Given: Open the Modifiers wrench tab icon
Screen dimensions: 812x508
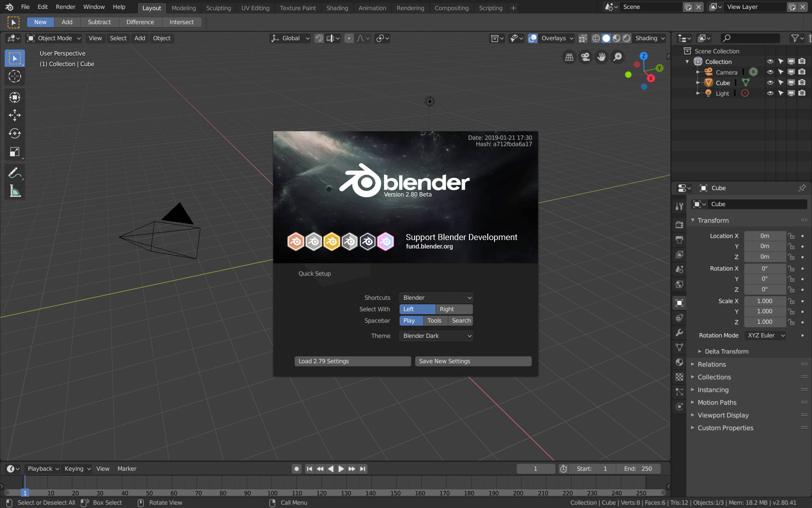Looking at the screenshot, I should pos(679,333).
